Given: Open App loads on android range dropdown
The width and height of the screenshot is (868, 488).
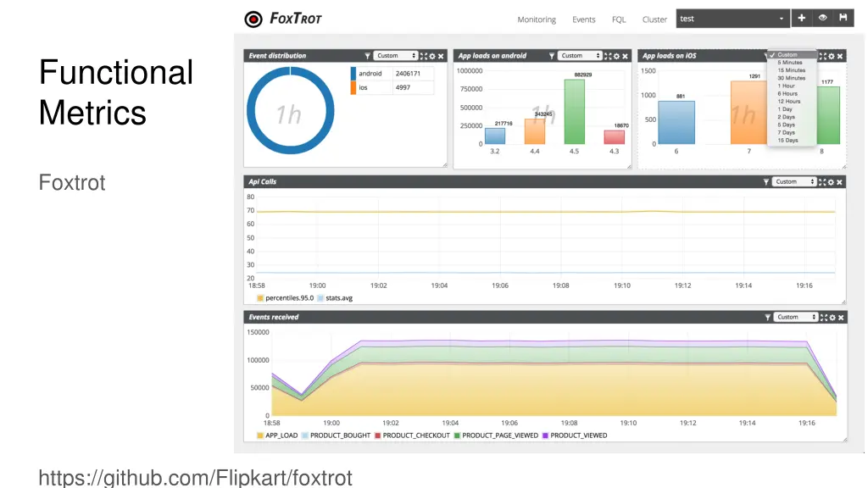Looking at the screenshot, I should tap(580, 56).
